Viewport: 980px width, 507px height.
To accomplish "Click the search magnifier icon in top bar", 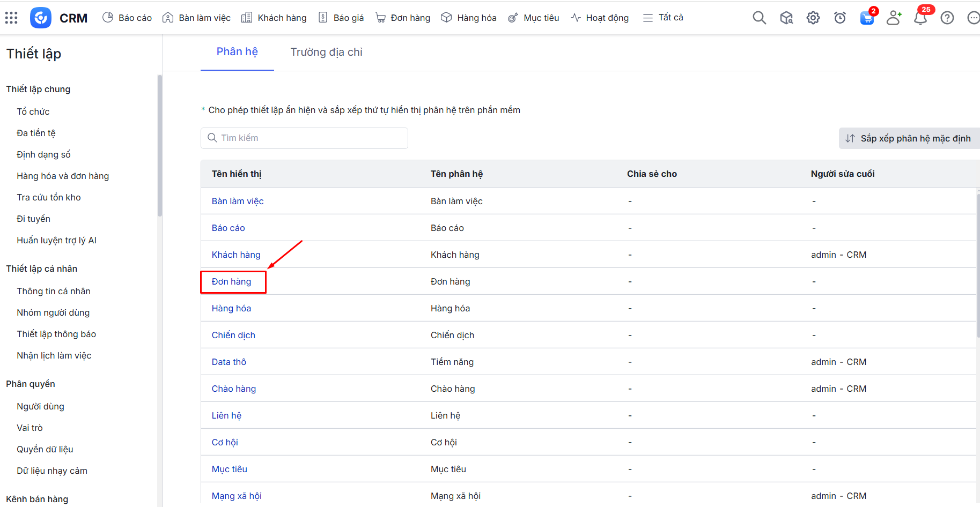I will (759, 18).
